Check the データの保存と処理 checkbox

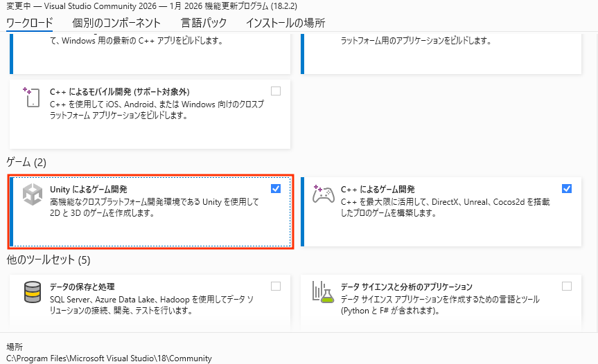pos(276,286)
